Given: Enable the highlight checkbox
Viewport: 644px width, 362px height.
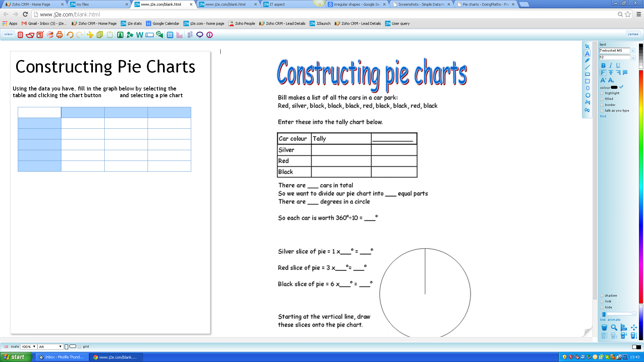Looking at the screenshot, I should pyautogui.click(x=602, y=93).
